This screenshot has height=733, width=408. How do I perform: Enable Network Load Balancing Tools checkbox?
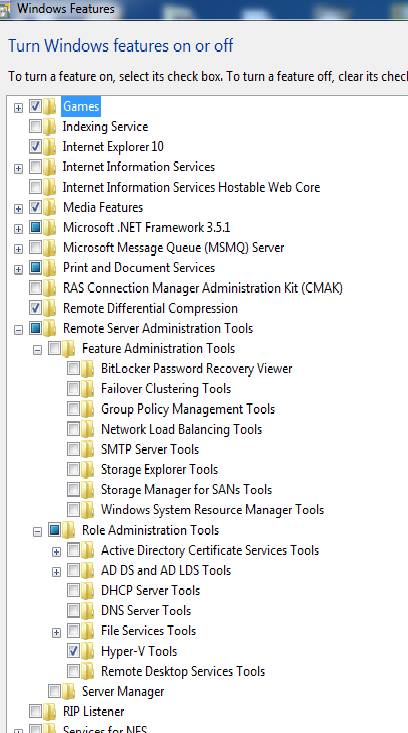[73, 429]
